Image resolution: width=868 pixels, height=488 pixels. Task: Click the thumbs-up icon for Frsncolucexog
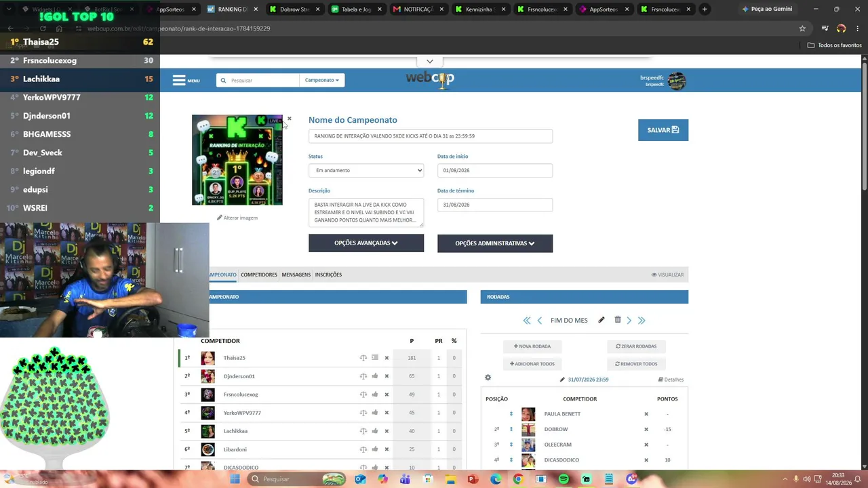pos(374,394)
